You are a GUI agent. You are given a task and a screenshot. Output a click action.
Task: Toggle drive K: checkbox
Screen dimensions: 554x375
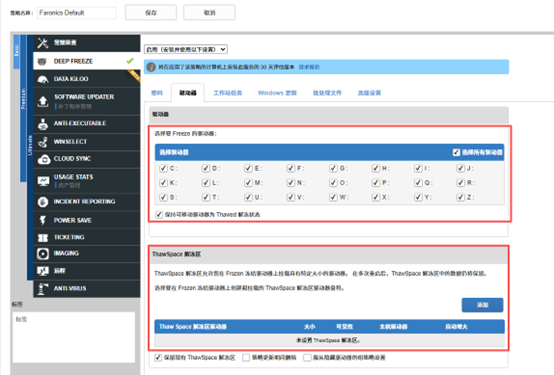163,183
